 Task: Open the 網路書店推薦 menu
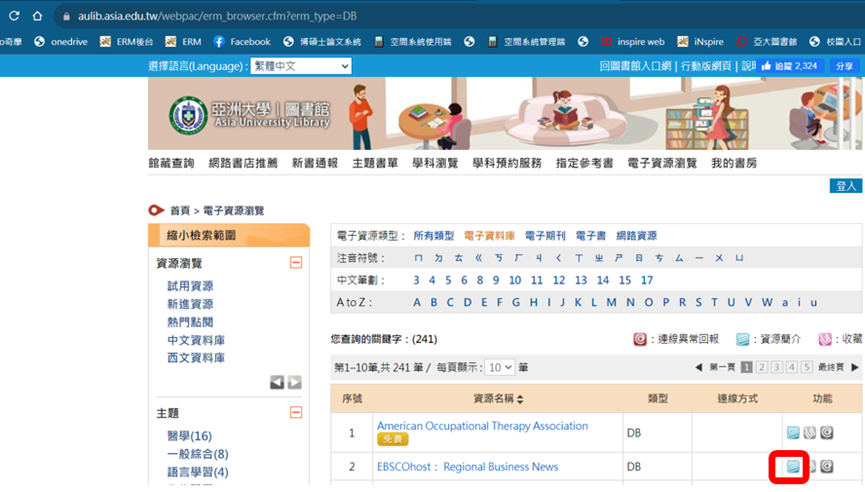243,163
